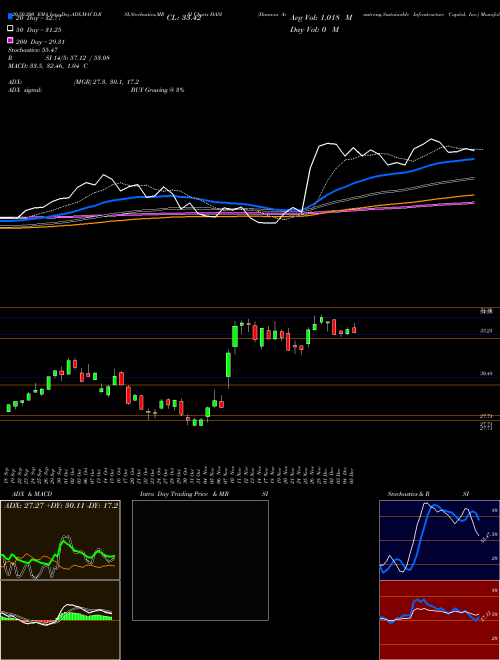Click the magenta 200 Day legend swatch
Viewport: 500px width, 660px height.
point(10,41)
